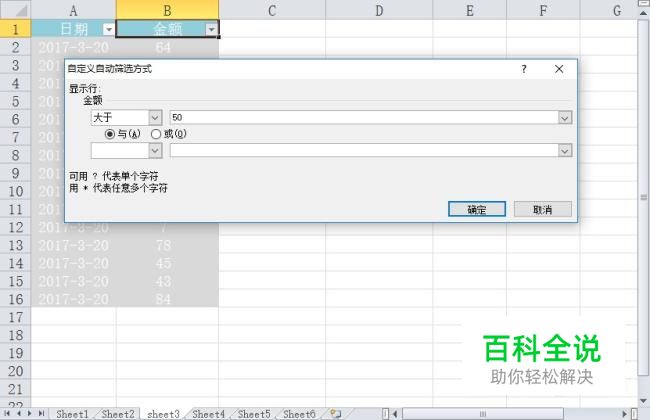
Task: Insert a new worksheet tab icon
Action: 336,413
